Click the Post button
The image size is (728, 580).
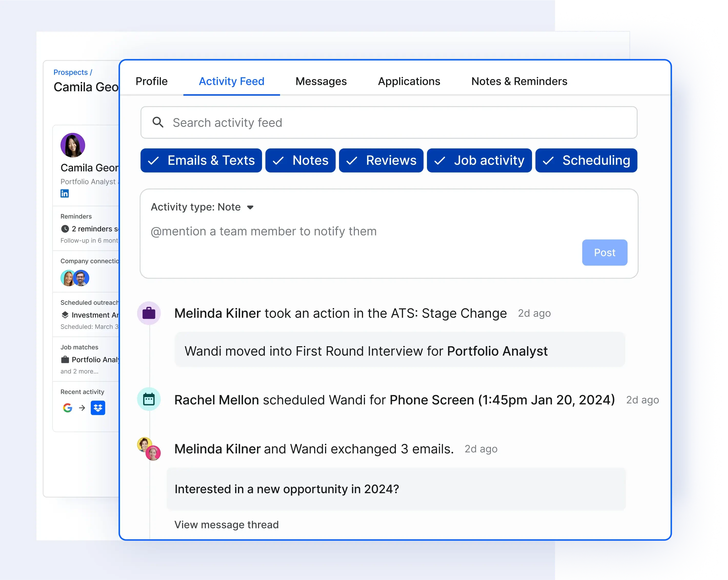tap(604, 252)
